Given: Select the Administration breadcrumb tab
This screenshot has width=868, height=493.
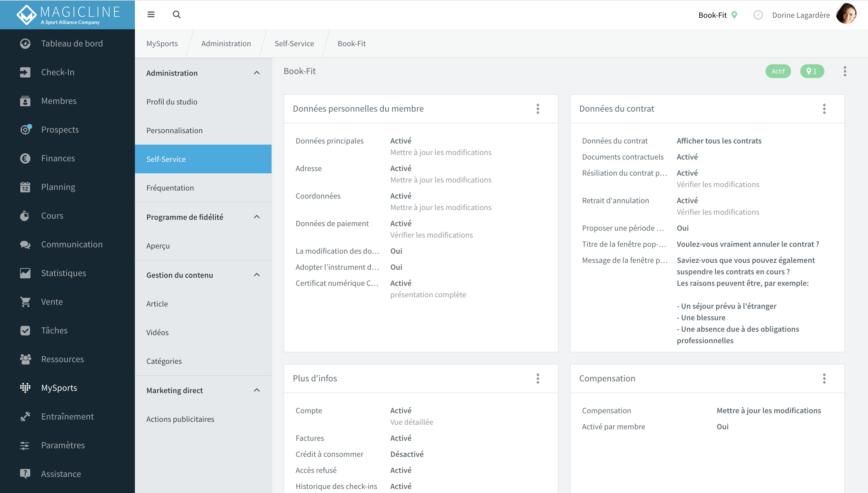Looking at the screenshot, I should coord(226,43).
